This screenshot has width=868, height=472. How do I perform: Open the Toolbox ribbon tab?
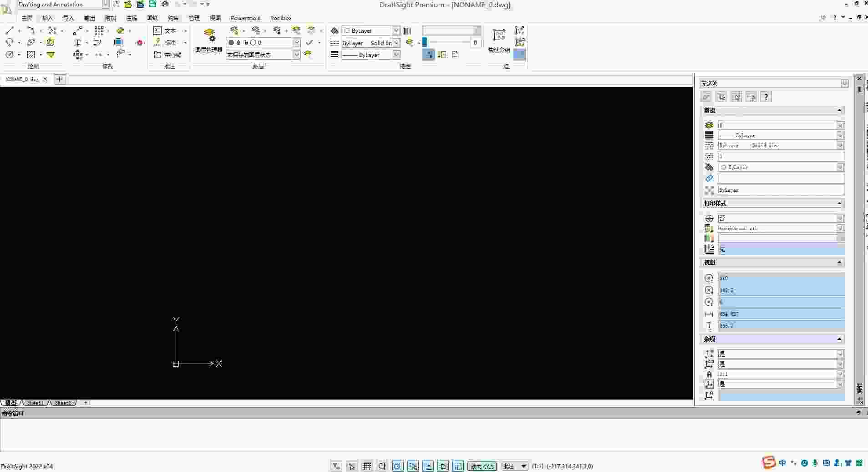(x=280, y=18)
